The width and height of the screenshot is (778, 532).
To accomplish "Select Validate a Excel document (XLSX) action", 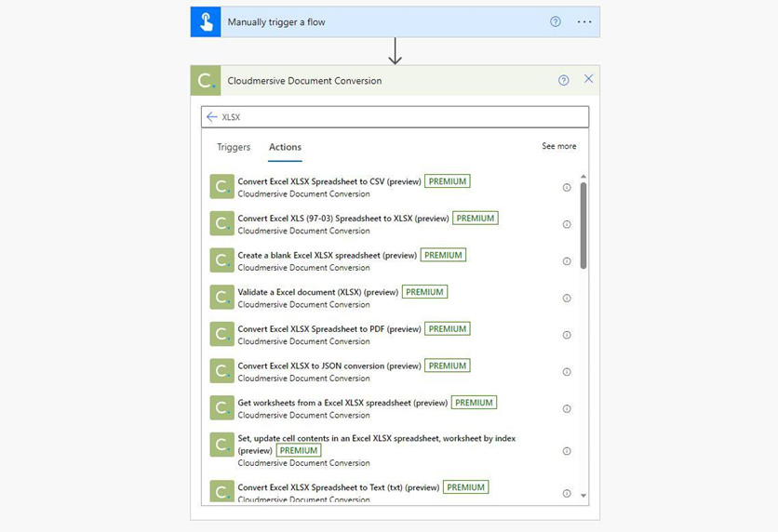I will [390, 298].
